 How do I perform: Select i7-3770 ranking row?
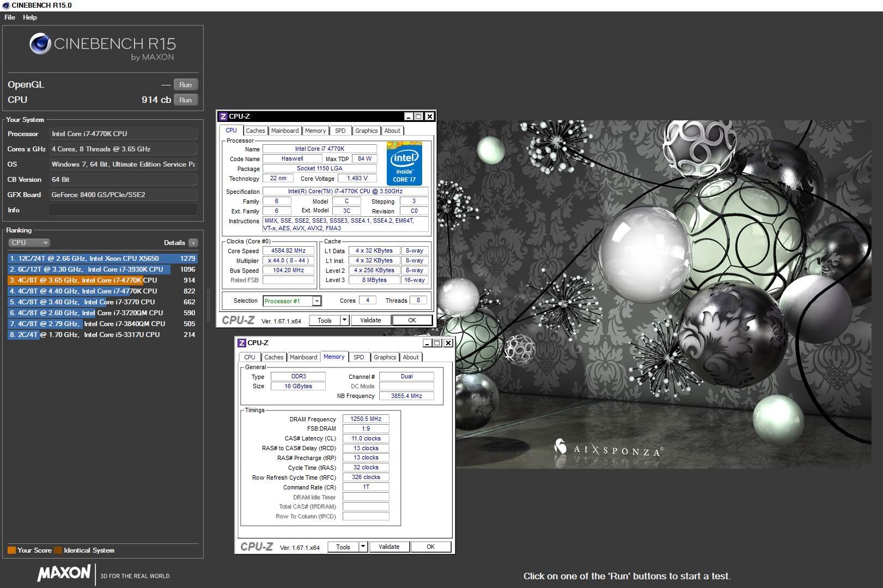point(102,302)
